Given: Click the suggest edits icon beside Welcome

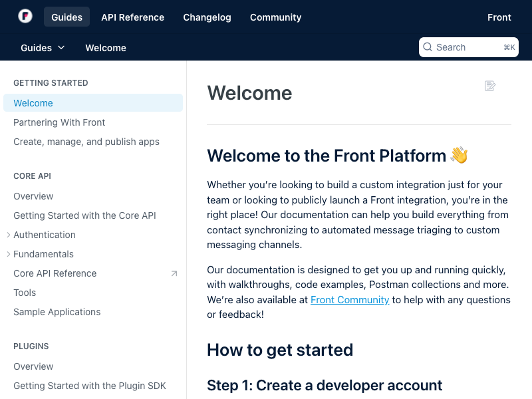Looking at the screenshot, I should click(490, 86).
